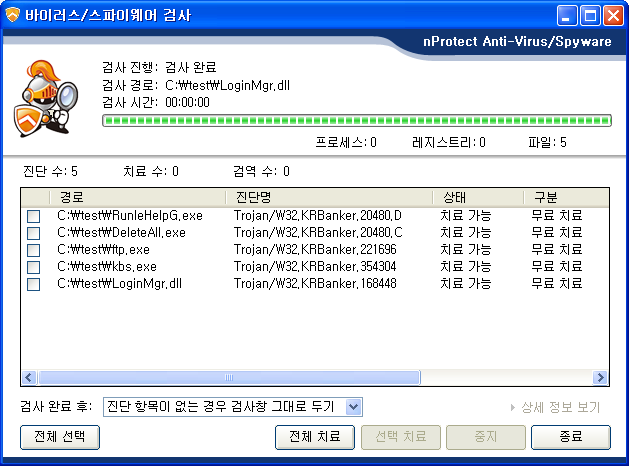Click Trojan/W32.KRBanker.20480.C diagnosis text
Screen dimensions: 629x466
click(318, 233)
